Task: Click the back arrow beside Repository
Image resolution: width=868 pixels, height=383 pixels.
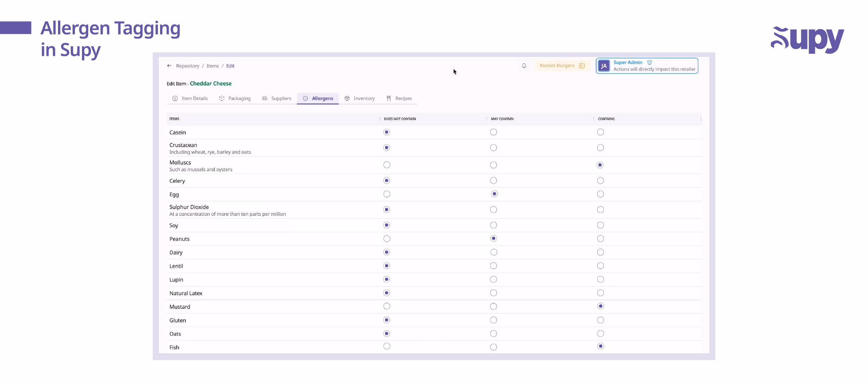Action: tap(169, 66)
